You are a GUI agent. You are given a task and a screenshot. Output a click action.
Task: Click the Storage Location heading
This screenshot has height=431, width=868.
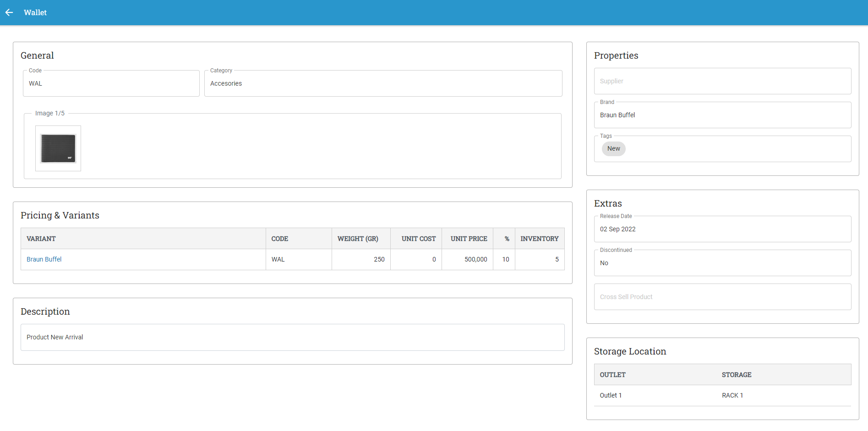[x=630, y=351]
